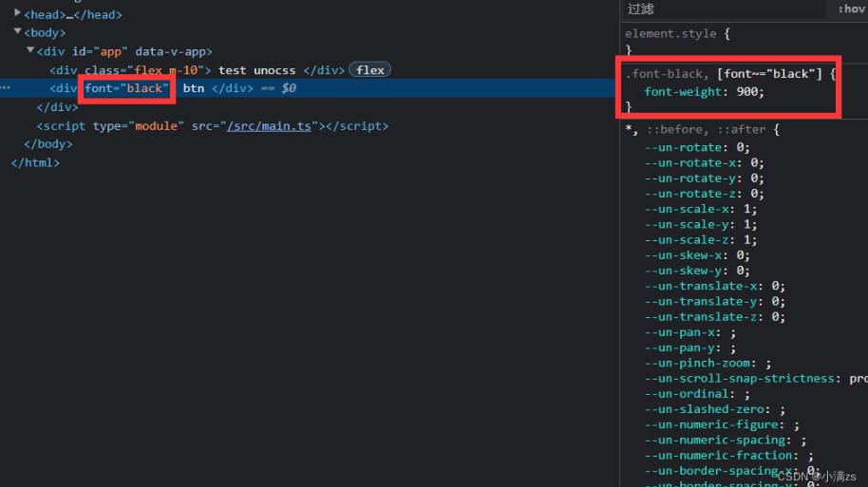The height and width of the screenshot is (487, 868).
Task: Select the div class flex m-10 row
Action: (198, 70)
